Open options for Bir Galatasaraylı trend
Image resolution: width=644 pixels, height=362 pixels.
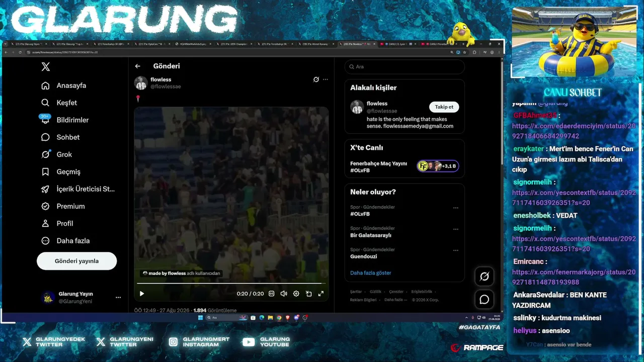(456, 229)
